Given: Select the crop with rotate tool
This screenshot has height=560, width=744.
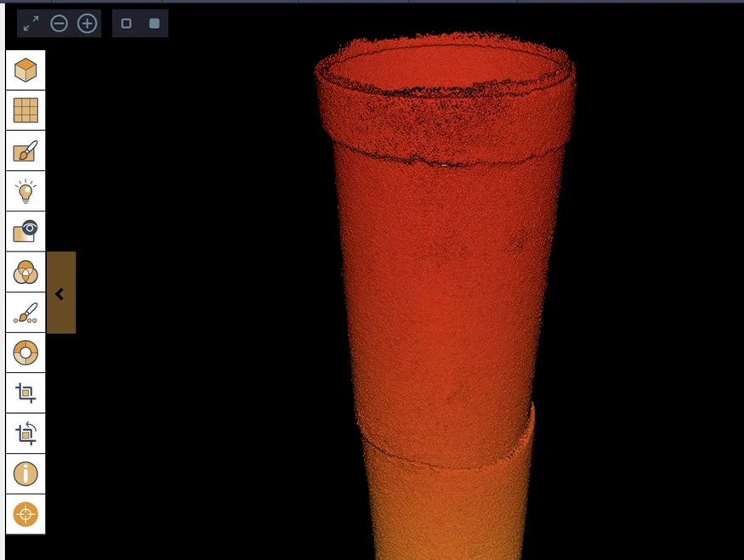Looking at the screenshot, I should pyautogui.click(x=26, y=433).
